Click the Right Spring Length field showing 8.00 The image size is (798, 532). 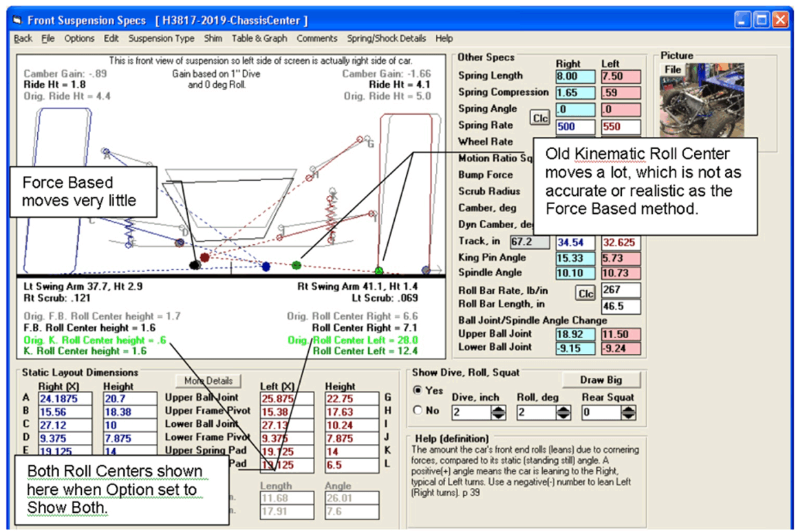click(575, 77)
